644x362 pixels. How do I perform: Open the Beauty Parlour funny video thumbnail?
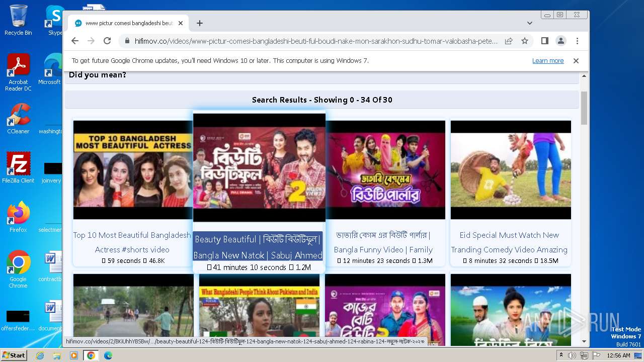point(385,170)
